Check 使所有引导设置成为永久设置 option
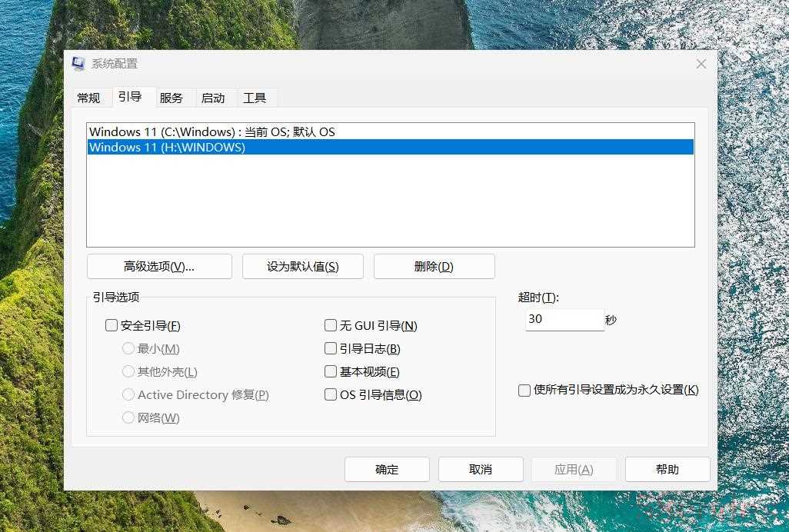The width and height of the screenshot is (789, 532). pos(524,391)
